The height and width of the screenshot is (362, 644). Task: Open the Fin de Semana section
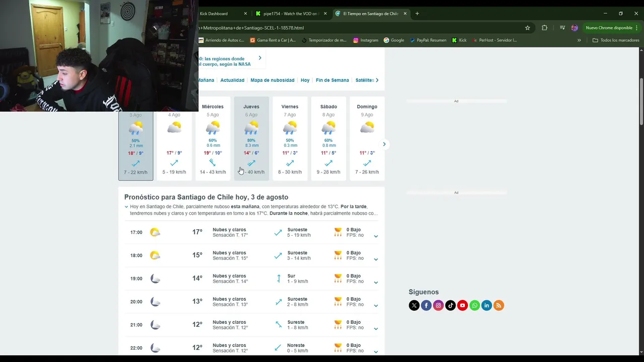click(332, 80)
